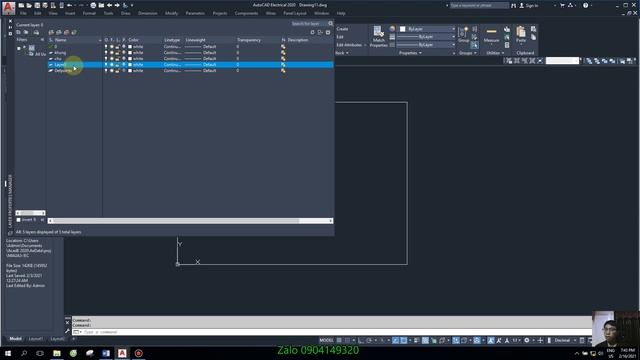Open the Decimal units dropdown
The width and height of the screenshot is (640, 360).
point(565,340)
